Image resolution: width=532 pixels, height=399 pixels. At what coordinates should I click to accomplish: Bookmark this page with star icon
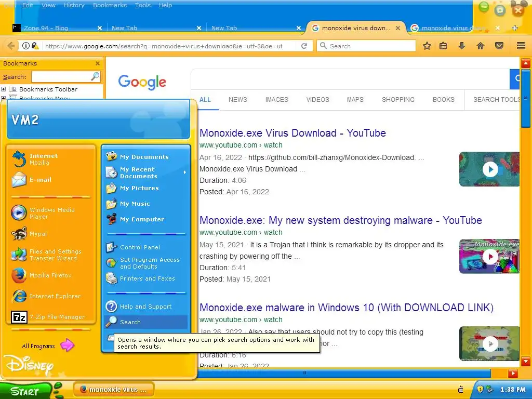(x=427, y=46)
